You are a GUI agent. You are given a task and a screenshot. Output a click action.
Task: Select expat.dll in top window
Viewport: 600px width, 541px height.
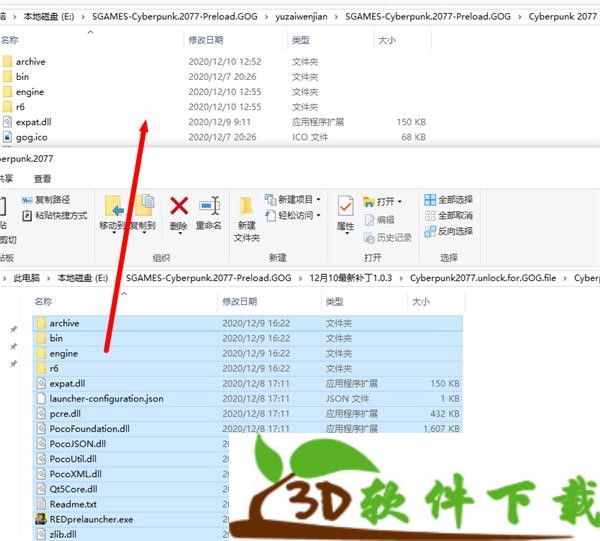pos(33,122)
